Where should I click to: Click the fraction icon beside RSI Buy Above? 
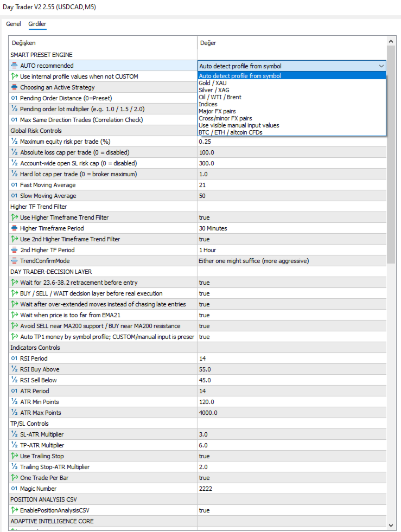tap(14, 369)
